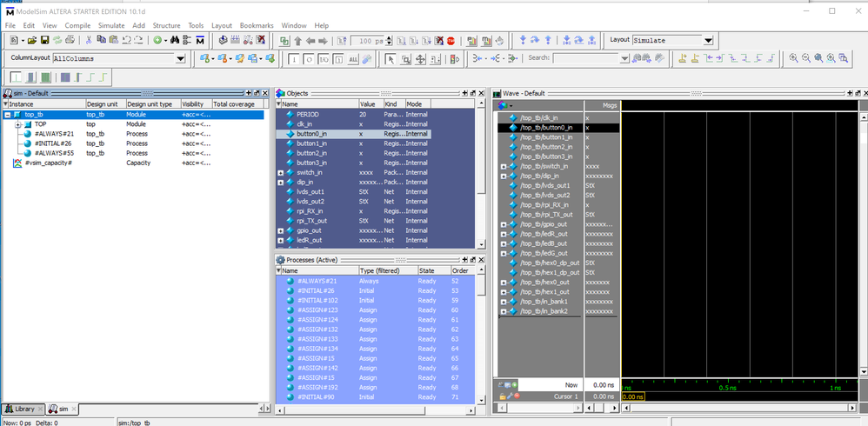Click the red Stop simulation icon
Viewport: 868px width, 426px height.
coord(451,41)
